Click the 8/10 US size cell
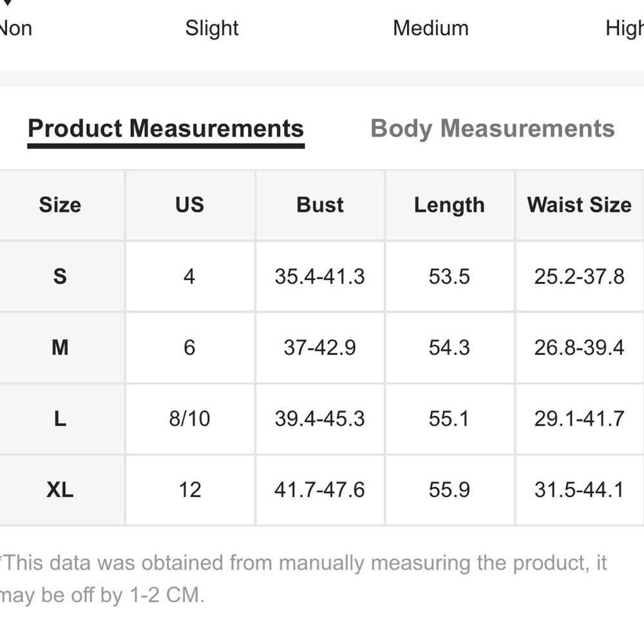 (x=190, y=419)
